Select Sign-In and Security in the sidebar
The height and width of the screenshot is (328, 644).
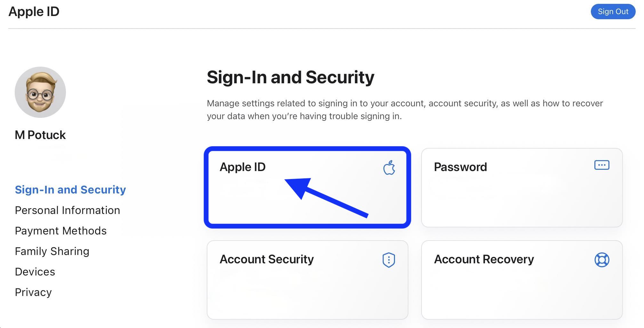point(70,190)
